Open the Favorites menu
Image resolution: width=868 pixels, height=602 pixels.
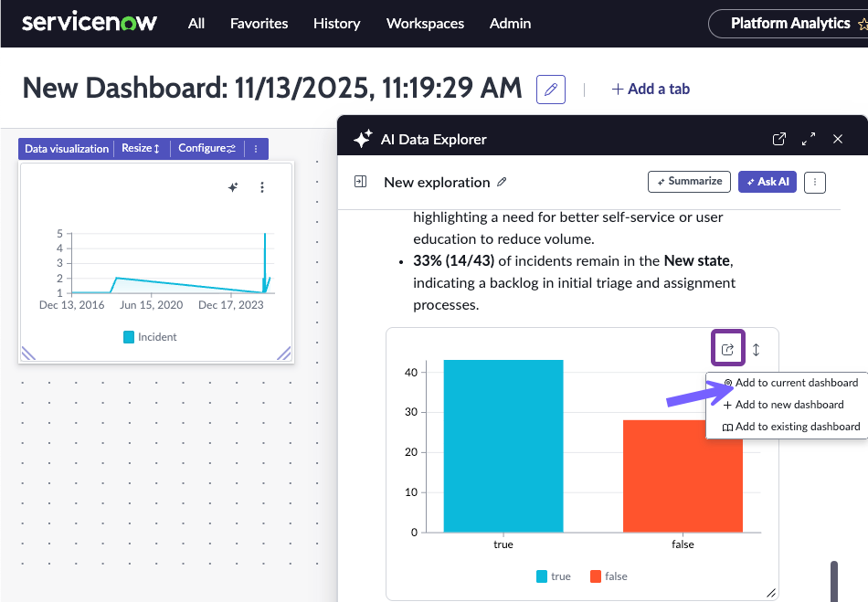click(x=259, y=23)
